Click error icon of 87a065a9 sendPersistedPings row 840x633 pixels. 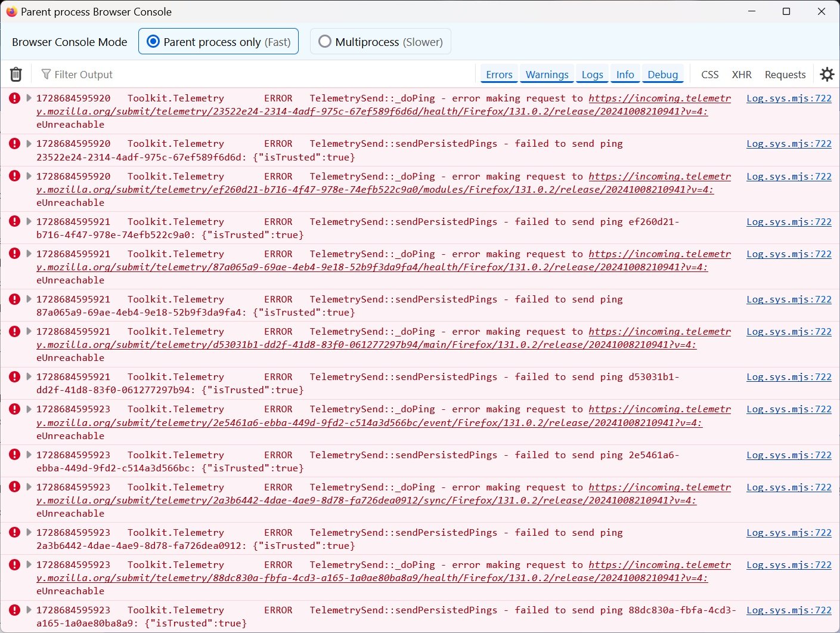[x=14, y=299]
